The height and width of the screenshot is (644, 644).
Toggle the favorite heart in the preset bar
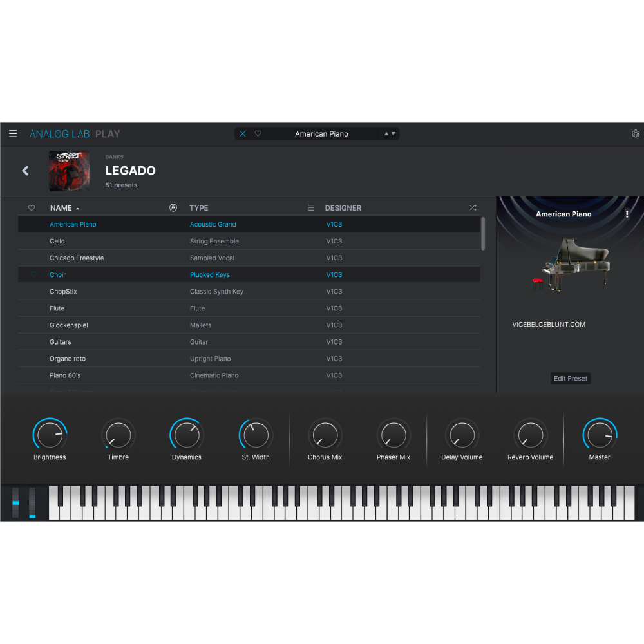pyautogui.click(x=258, y=134)
